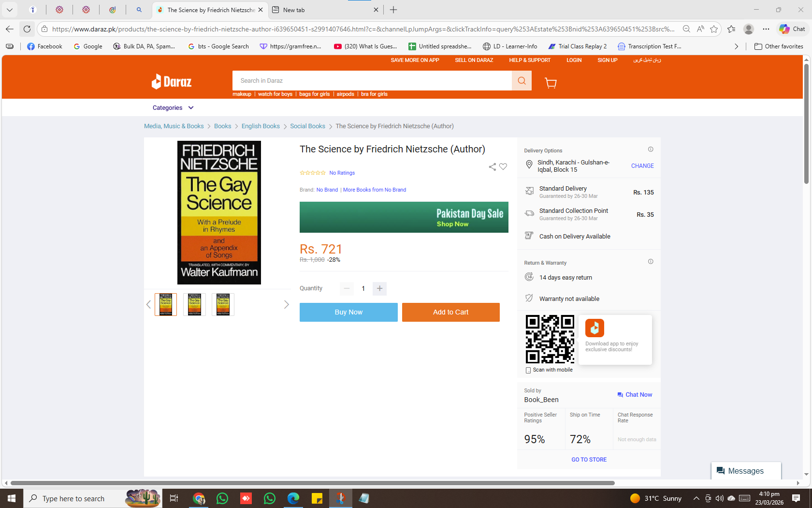The width and height of the screenshot is (812, 508).
Task: Click the horizontal page scrollbar
Action: [312, 483]
